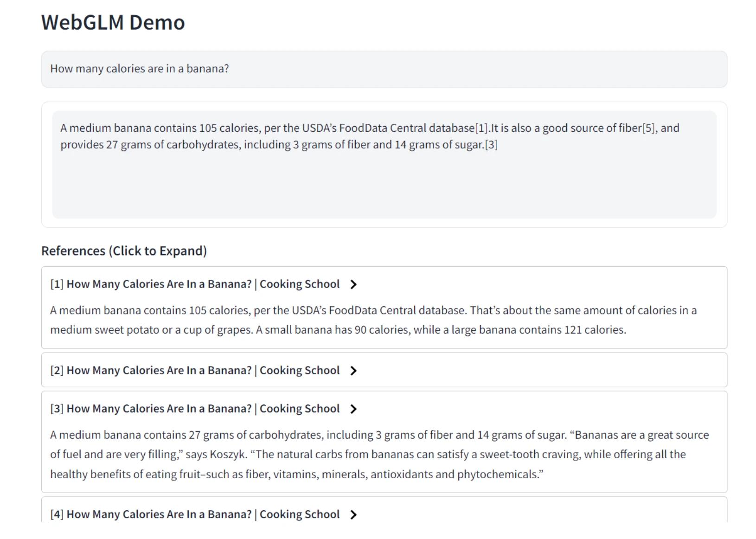This screenshot has height=539, width=756.
Task: Click the 'References (Click to Expand)' heading
Action: tap(124, 251)
